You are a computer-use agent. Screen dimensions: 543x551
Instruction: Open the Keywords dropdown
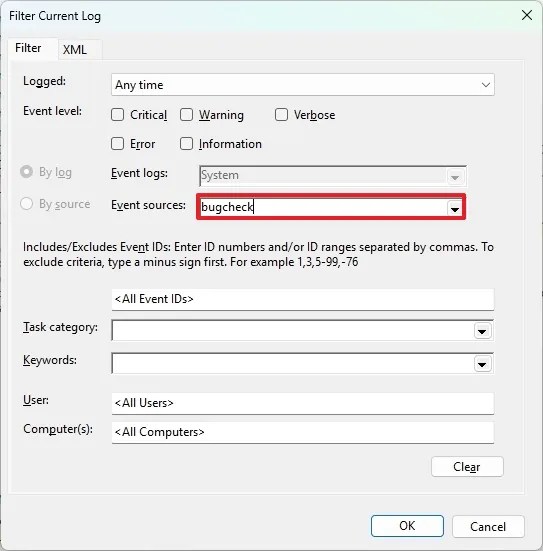(x=482, y=364)
